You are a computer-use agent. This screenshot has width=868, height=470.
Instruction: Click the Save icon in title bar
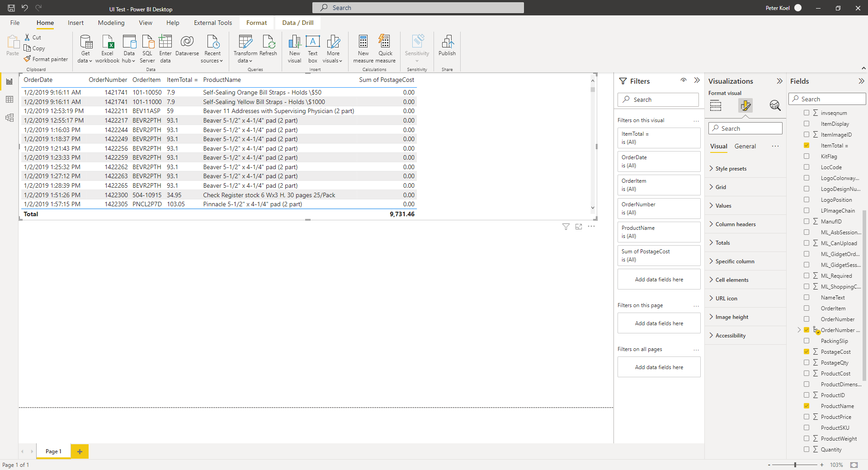(11, 8)
